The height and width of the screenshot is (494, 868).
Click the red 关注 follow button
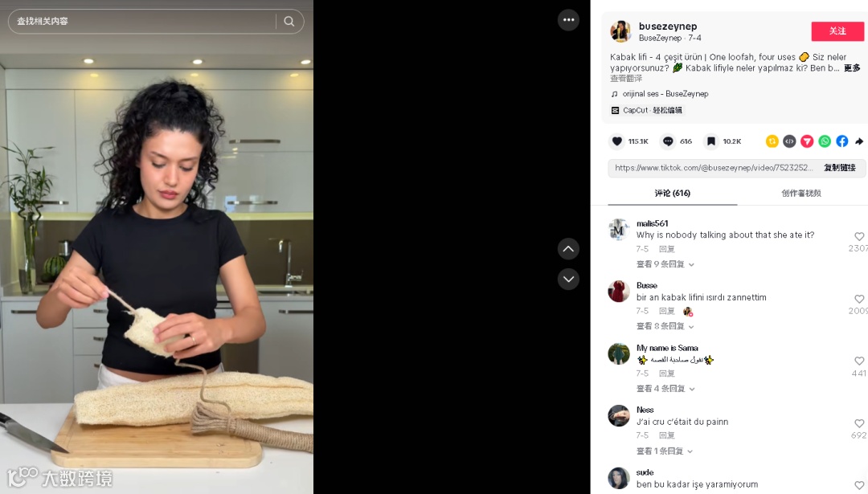[837, 31]
